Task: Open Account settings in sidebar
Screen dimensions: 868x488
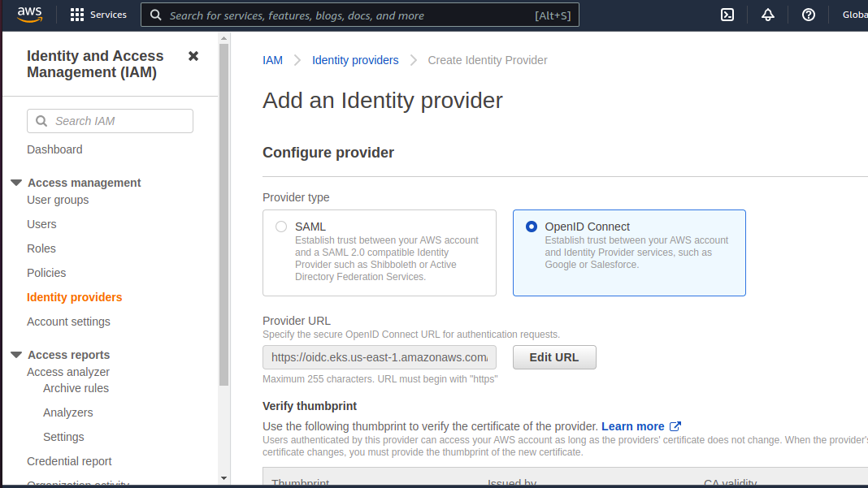Action: coord(68,322)
